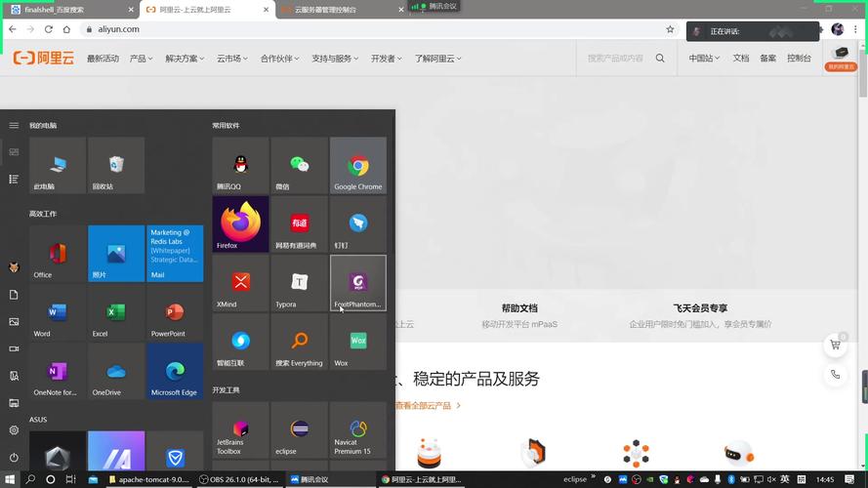Open the 中国站 region dropdown
This screenshot has width=868, height=488.
pos(704,59)
